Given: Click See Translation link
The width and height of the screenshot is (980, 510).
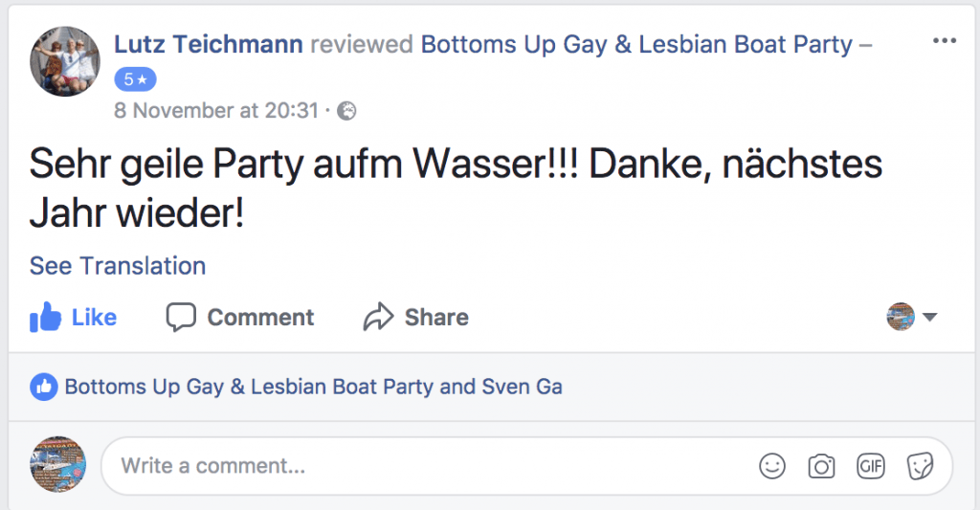Looking at the screenshot, I should tap(118, 266).
